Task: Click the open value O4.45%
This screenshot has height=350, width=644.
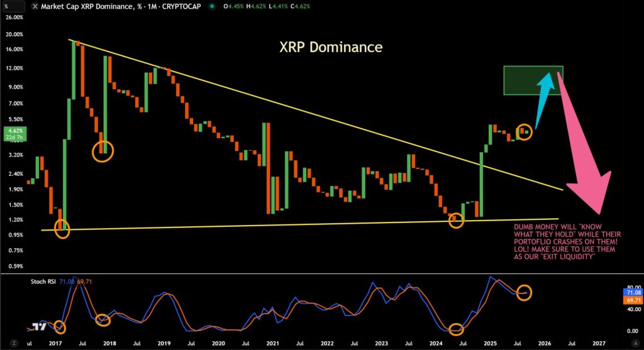Action: click(234, 6)
